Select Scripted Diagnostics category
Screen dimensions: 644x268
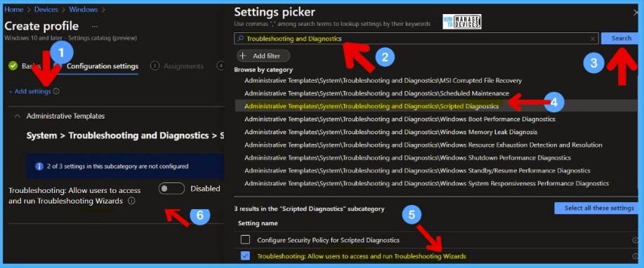tap(372, 106)
